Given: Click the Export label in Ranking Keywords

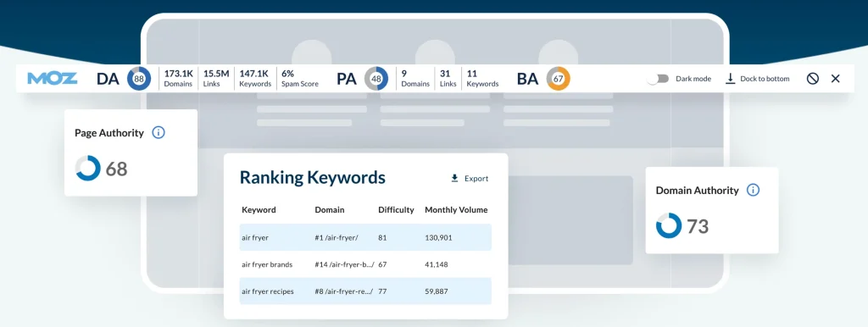Looking at the screenshot, I should (x=476, y=178).
